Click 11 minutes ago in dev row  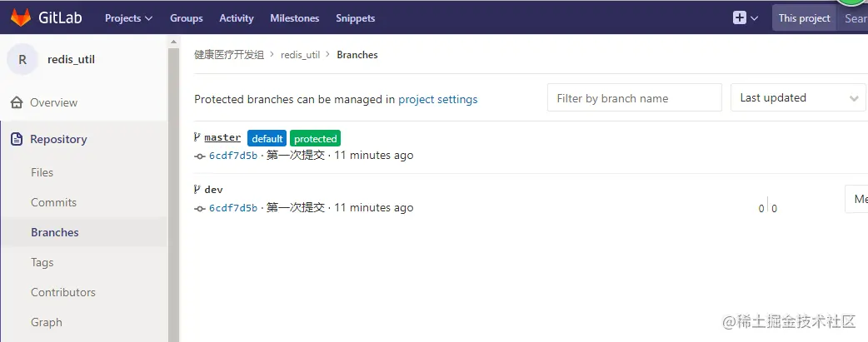point(374,207)
